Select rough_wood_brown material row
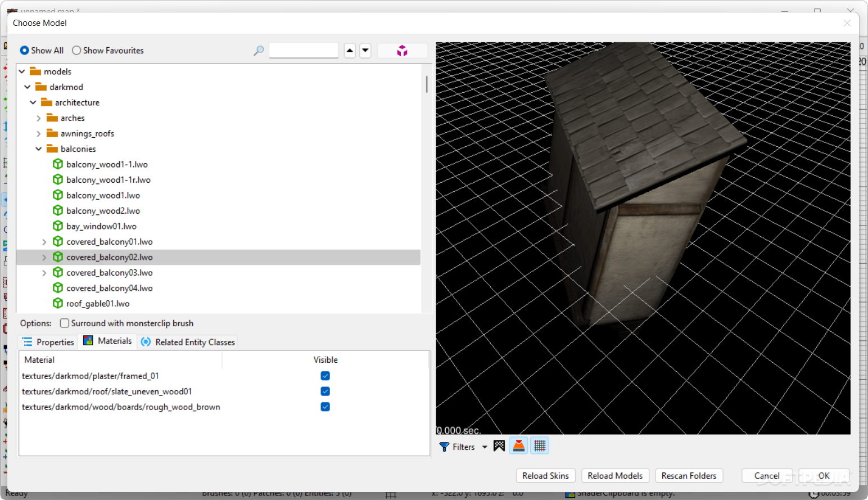 pyautogui.click(x=224, y=407)
